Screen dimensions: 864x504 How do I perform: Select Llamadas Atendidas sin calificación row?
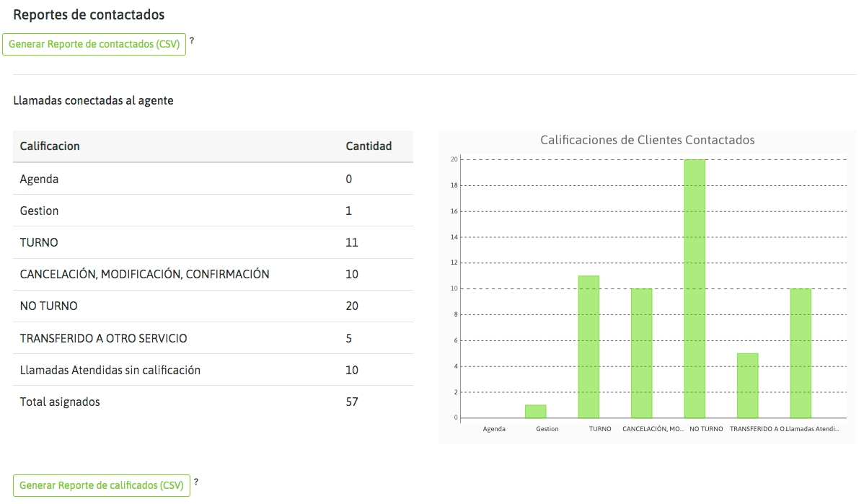point(213,370)
